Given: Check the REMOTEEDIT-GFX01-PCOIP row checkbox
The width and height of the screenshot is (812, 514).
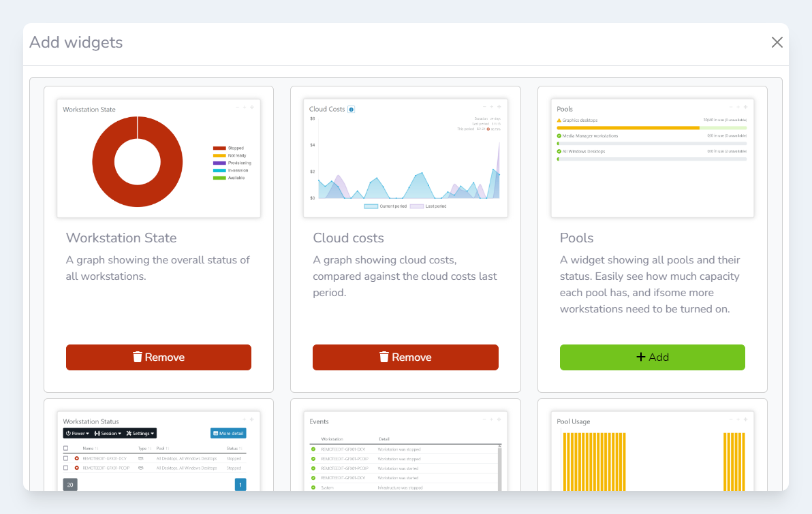Looking at the screenshot, I should [x=66, y=468].
